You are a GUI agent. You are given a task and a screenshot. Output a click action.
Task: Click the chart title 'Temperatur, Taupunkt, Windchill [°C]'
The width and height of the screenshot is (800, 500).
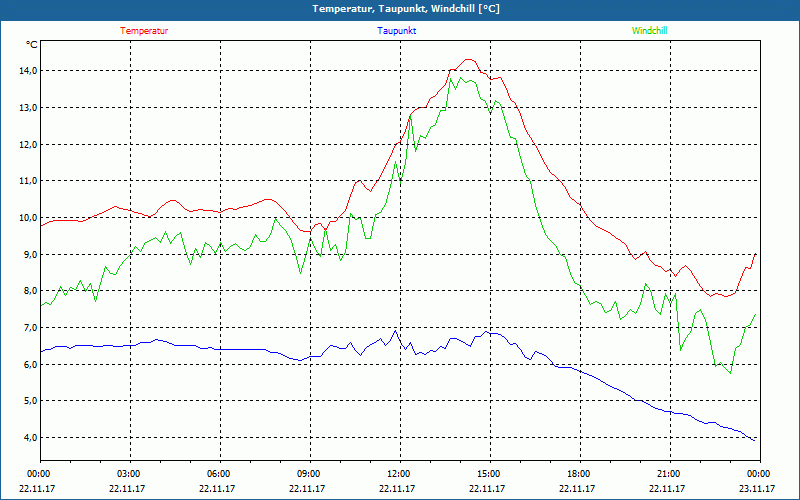click(x=406, y=9)
